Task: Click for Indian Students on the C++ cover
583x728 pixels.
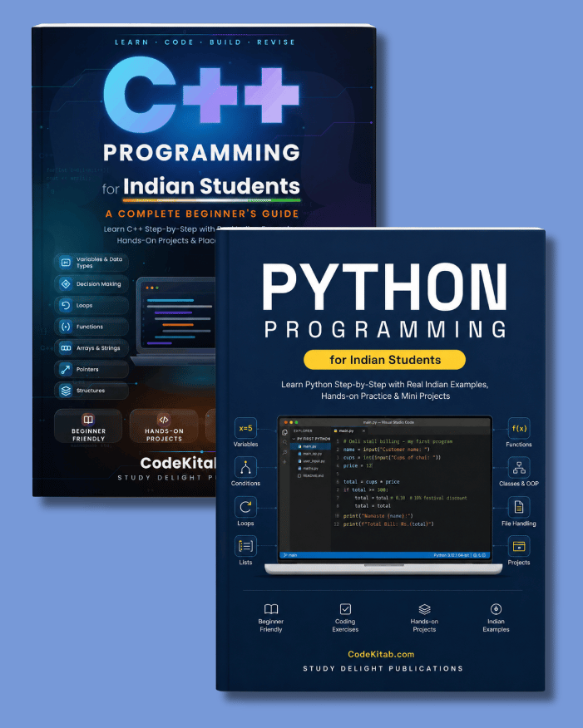Action: coord(201,186)
